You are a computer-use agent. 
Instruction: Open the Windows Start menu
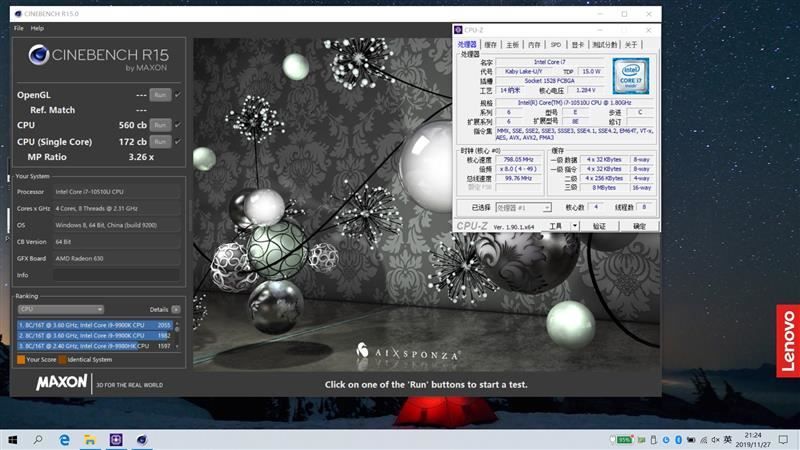coord(13,440)
